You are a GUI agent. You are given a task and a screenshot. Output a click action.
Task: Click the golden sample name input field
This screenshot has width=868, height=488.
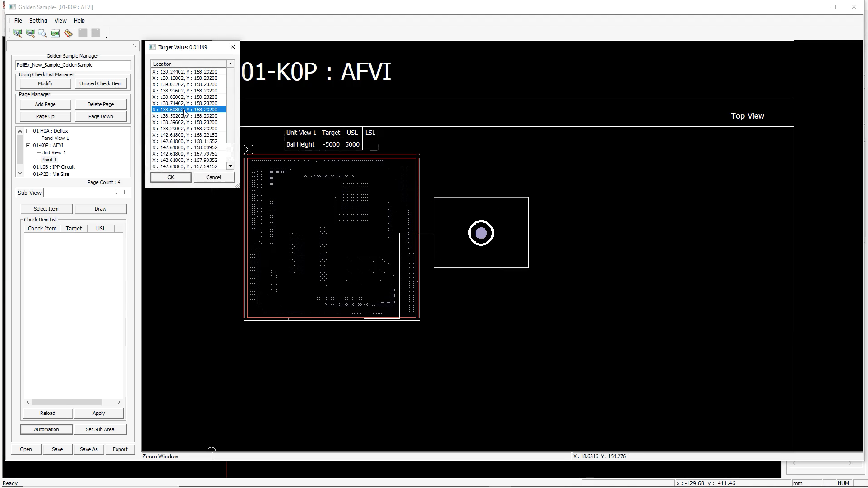(73, 65)
